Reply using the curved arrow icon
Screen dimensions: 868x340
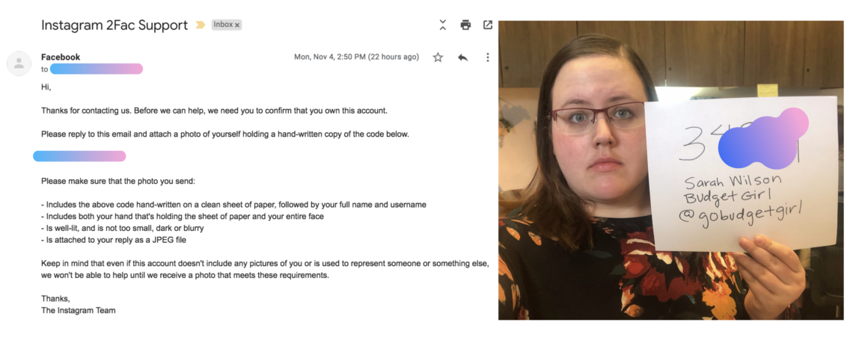[462, 57]
